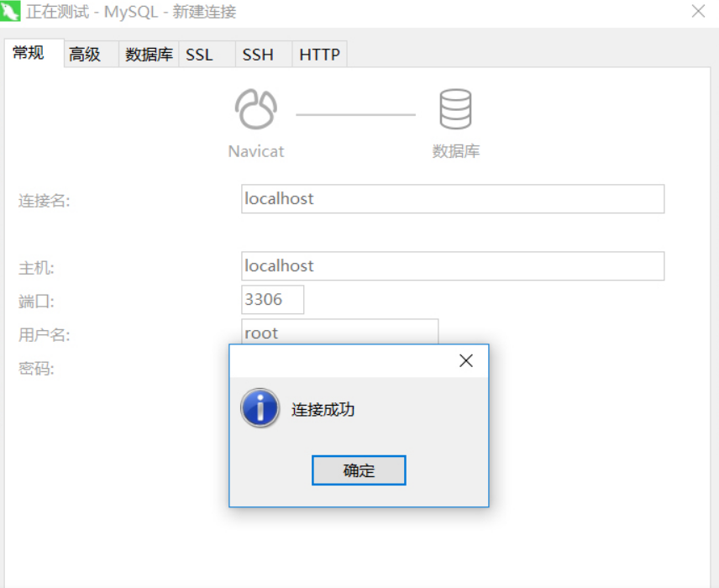
Task: Open the HTTP tab
Action: (320, 54)
